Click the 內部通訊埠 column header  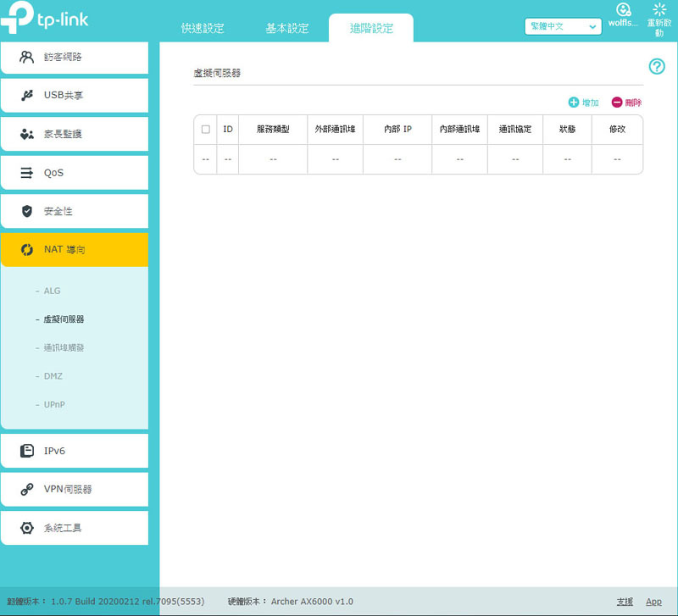click(x=459, y=130)
